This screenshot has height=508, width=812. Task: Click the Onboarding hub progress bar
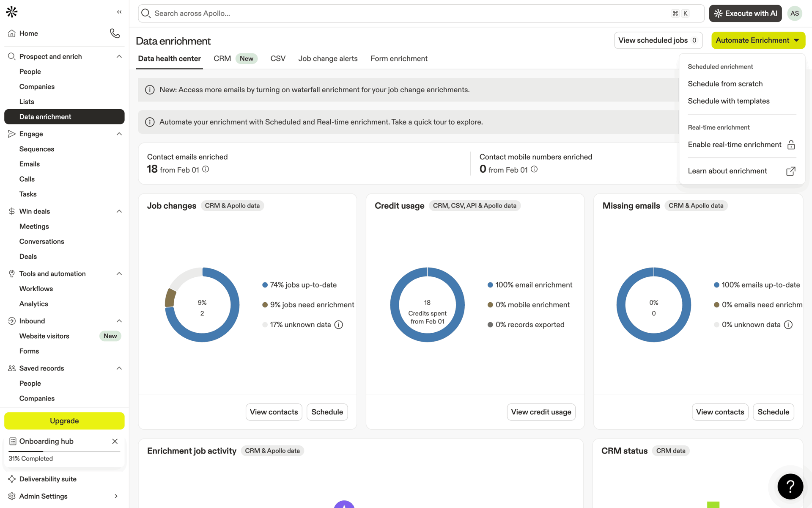[x=64, y=452]
